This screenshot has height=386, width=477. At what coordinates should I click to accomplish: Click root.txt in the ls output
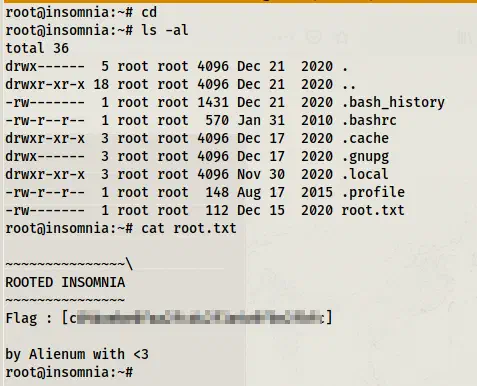[x=373, y=210]
